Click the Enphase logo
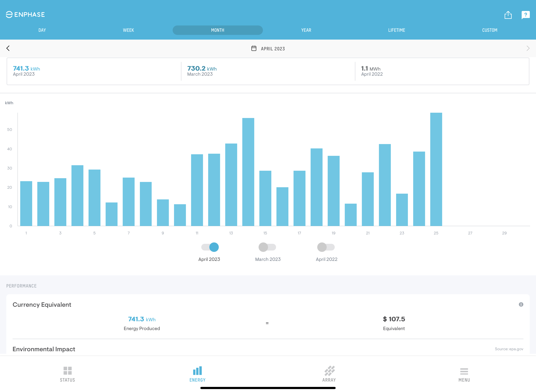 point(25,15)
